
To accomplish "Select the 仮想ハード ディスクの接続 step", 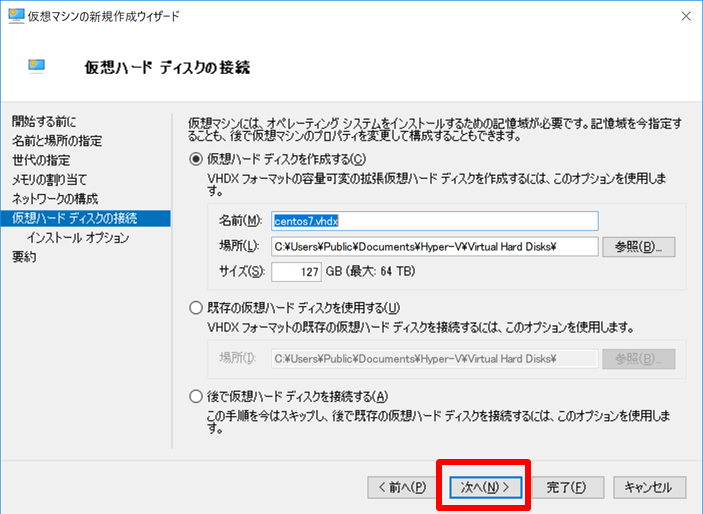I will (x=86, y=218).
